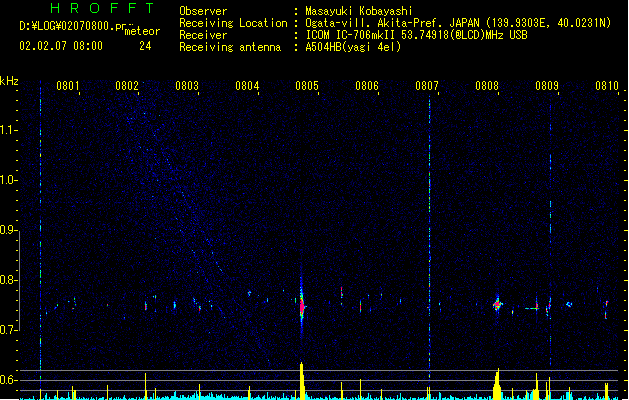
Task: Click the 0806 time marker
Action: click(367, 86)
